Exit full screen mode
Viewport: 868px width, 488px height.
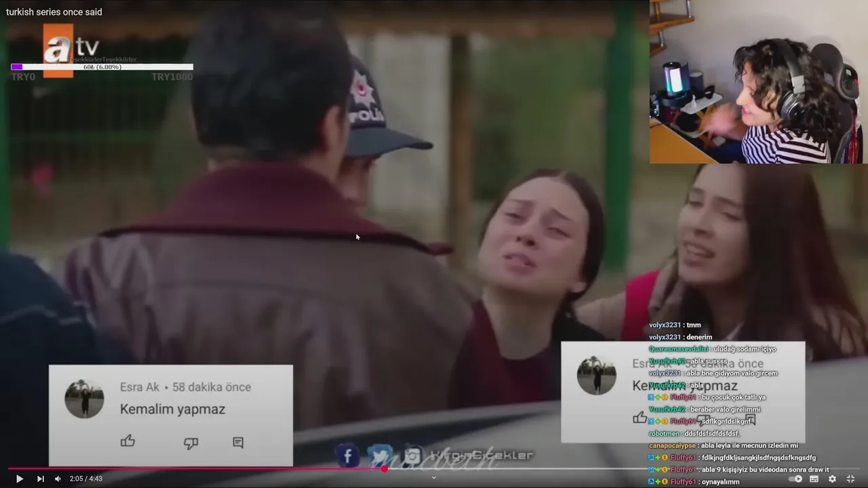(850, 479)
